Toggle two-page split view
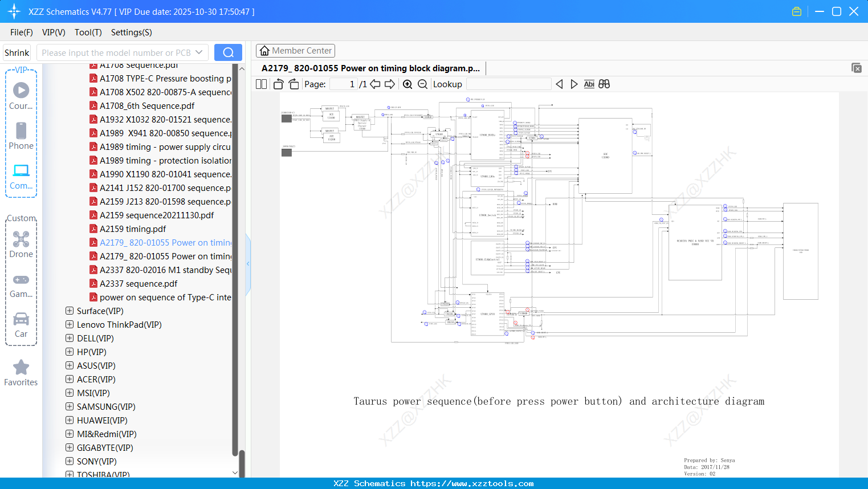 point(261,84)
